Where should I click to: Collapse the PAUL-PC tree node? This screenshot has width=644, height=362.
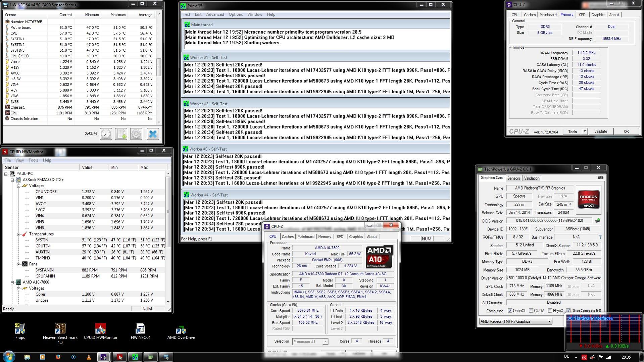pyautogui.click(x=6, y=174)
